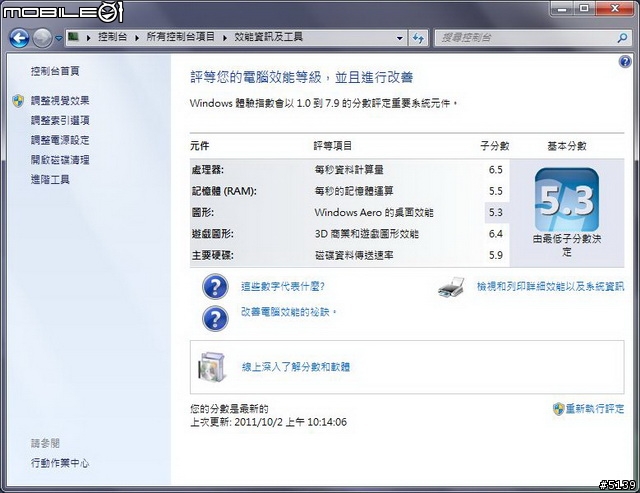Screen dimensions: 640x493
Task: Open the recent pages dropdown beside Forward
Action: (x=59, y=38)
